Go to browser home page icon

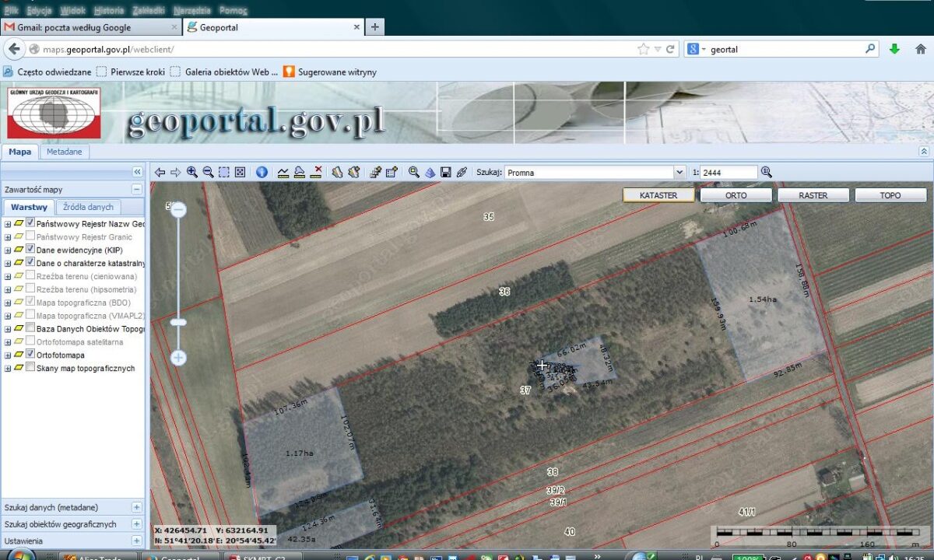click(x=921, y=49)
